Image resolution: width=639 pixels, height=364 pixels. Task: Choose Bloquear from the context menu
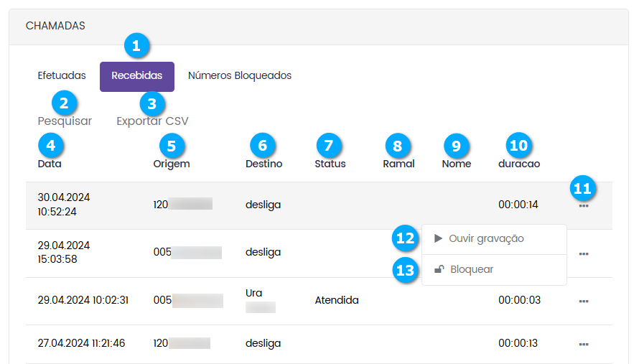(x=471, y=269)
